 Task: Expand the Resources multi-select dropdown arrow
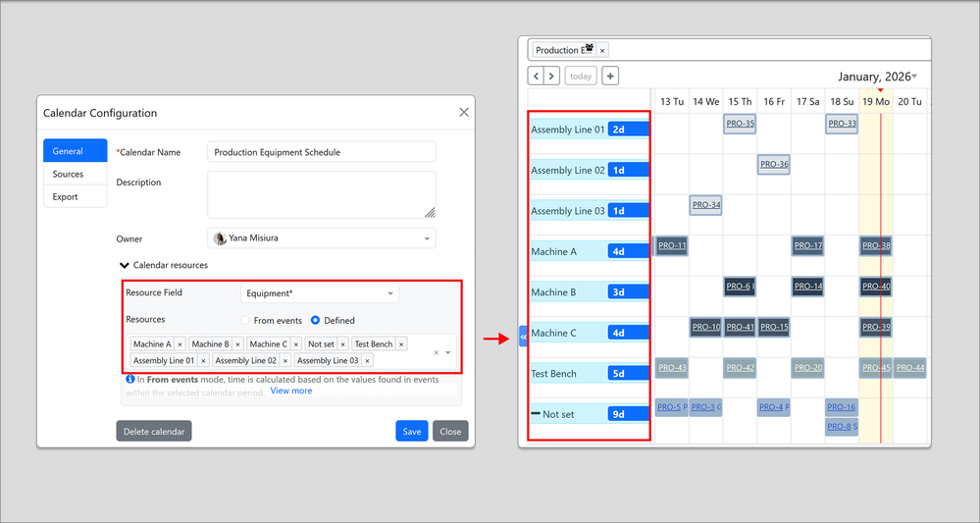coord(448,352)
